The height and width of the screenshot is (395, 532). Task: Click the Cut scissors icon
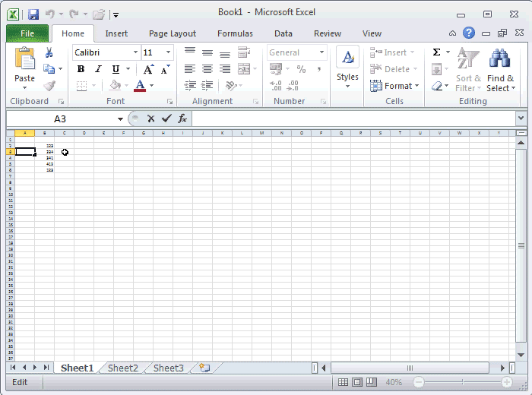(x=49, y=52)
